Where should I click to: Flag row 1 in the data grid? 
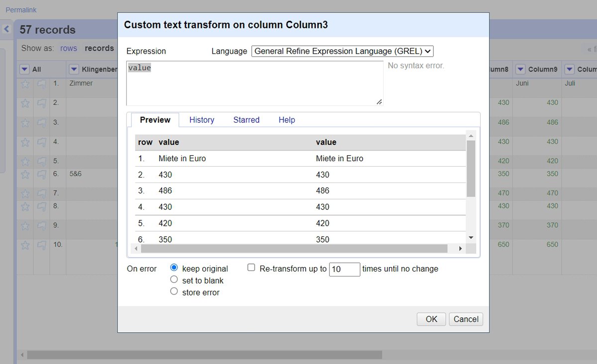pos(42,84)
